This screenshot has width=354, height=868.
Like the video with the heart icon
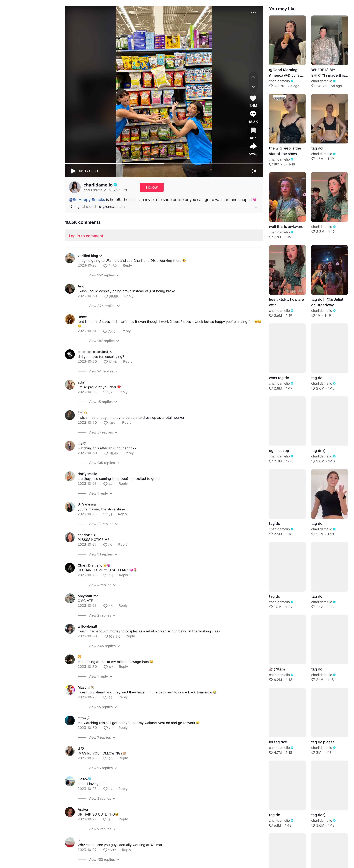click(x=253, y=98)
